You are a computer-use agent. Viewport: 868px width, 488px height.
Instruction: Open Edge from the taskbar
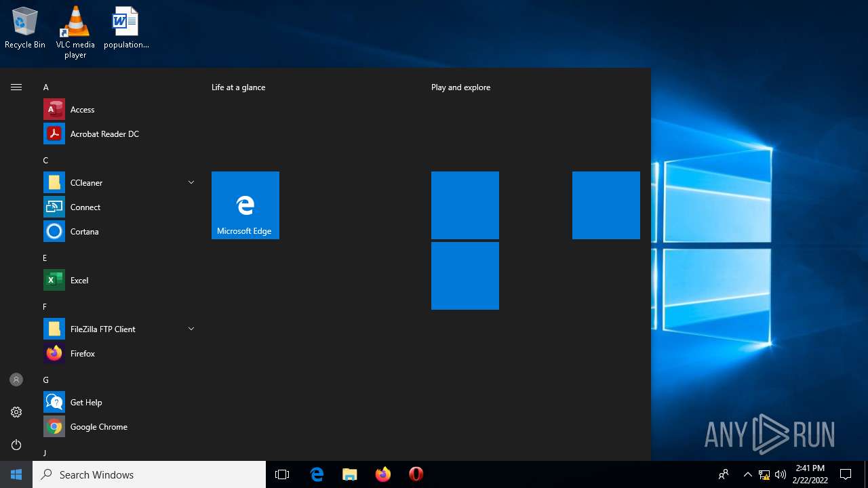[x=317, y=474]
